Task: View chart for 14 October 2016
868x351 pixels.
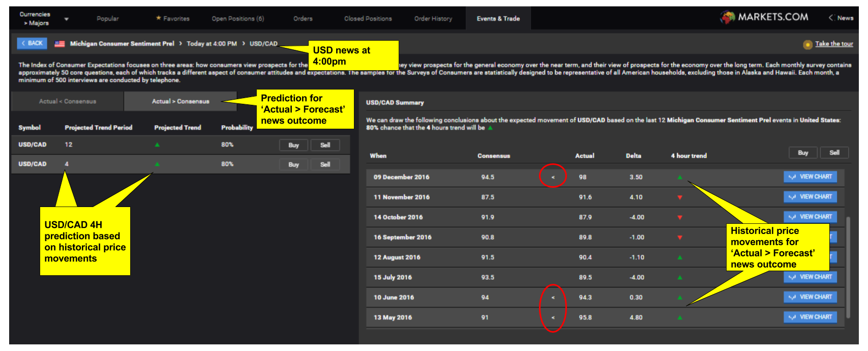Action: pos(810,217)
